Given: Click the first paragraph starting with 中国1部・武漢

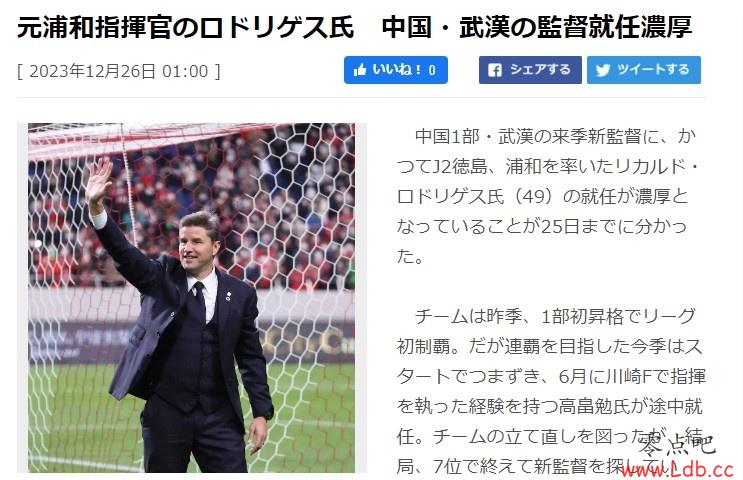Looking at the screenshot, I should (547, 196).
